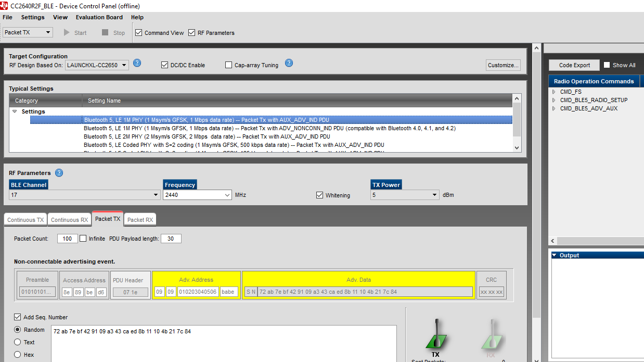
Task: Switch to the Packet RX tab
Action: coord(140,220)
